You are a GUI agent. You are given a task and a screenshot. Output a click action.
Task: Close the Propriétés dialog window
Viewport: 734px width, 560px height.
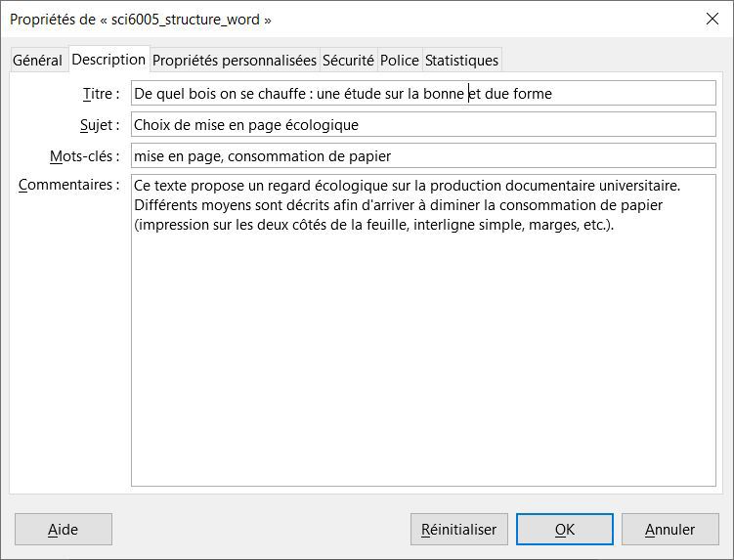coord(712,19)
